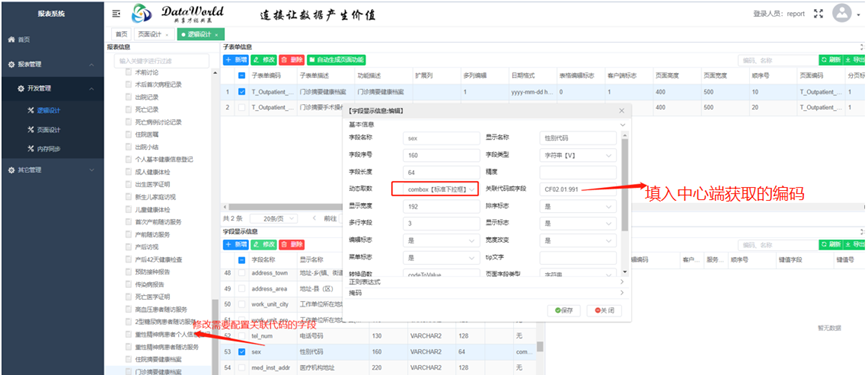Check the med_inst_addr row checkbox
The image size is (868, 375).
click(241, 367)
